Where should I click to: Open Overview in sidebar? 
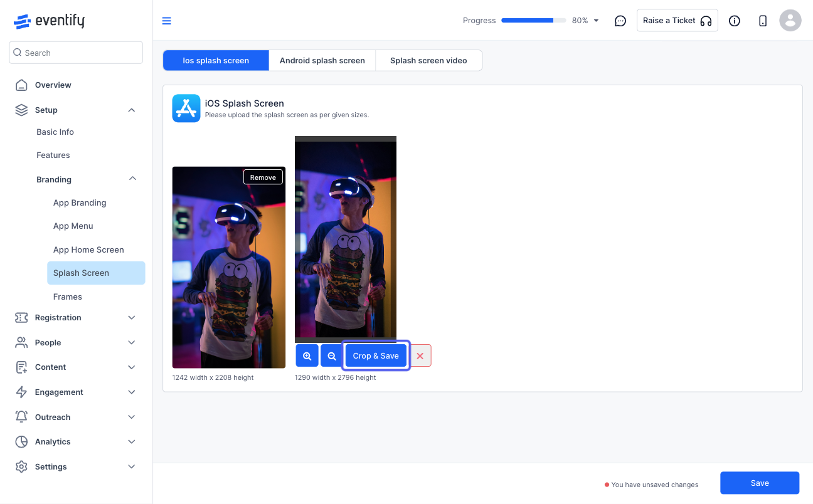(53, 85)
